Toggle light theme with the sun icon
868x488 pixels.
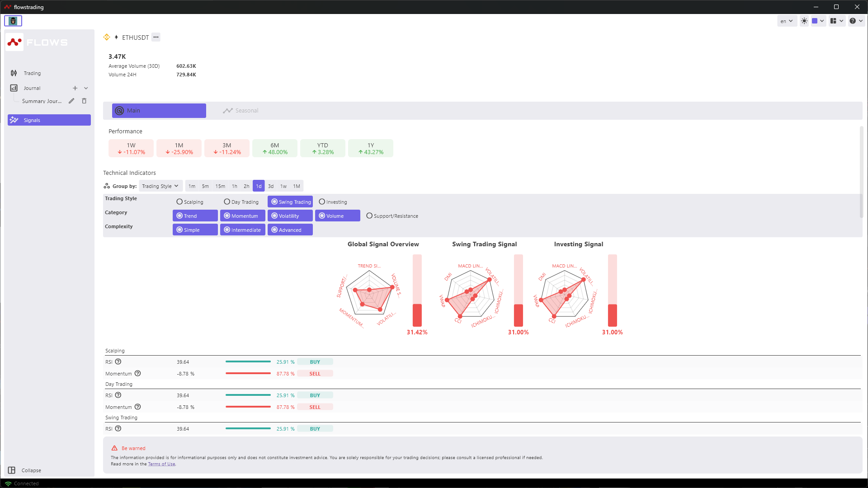[x=804, y=21]
